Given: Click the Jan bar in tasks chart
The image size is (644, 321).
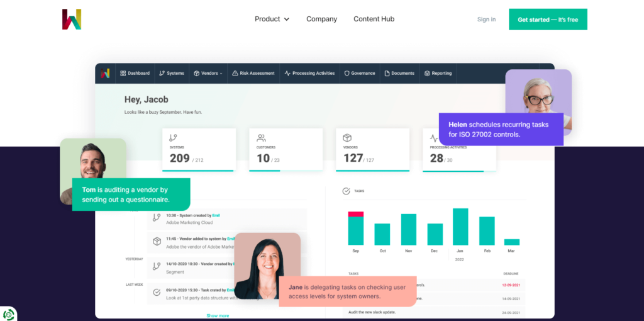Looking at the screenshot, I should (x=460, y=227).
